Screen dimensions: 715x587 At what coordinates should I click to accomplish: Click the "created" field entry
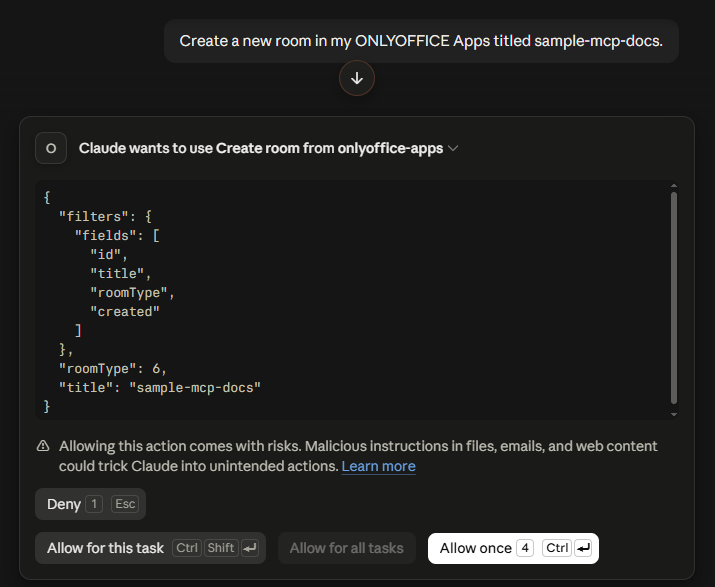[125, 312]
